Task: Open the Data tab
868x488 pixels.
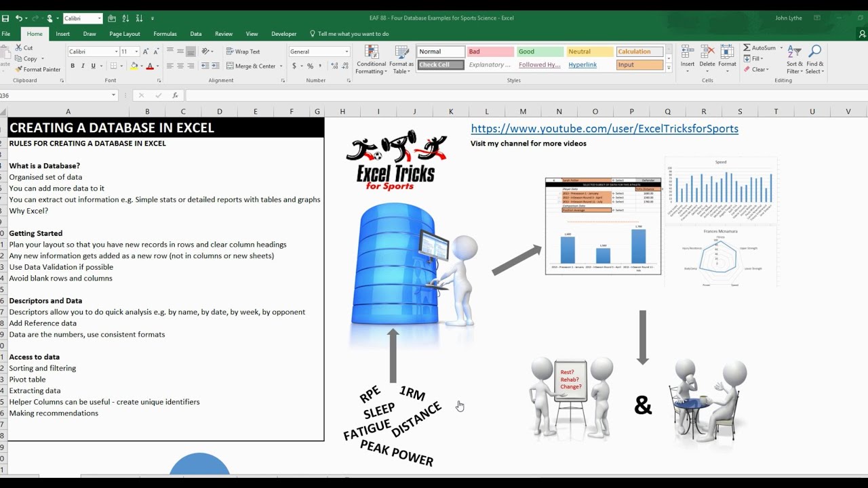Action: click(x=195, y=34)
